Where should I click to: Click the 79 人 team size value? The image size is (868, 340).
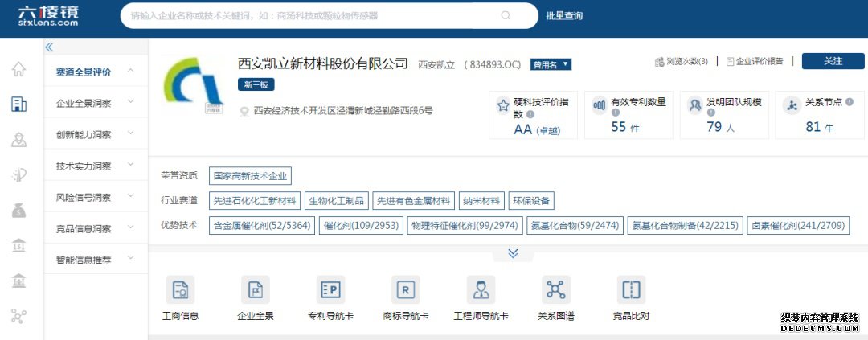coord(720,127)
